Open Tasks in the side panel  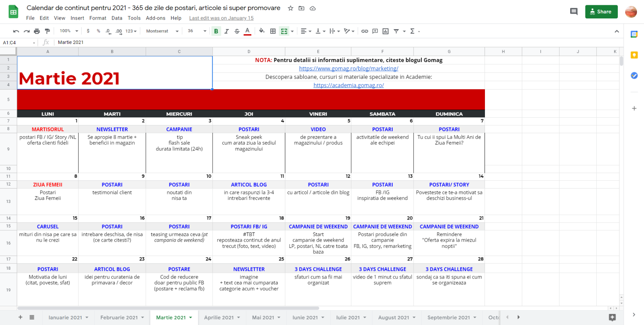(x=634, y=76)
